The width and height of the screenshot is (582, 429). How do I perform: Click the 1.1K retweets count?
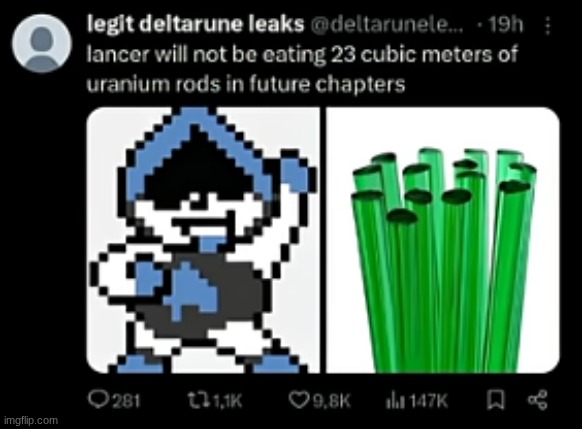click(227, 401)
